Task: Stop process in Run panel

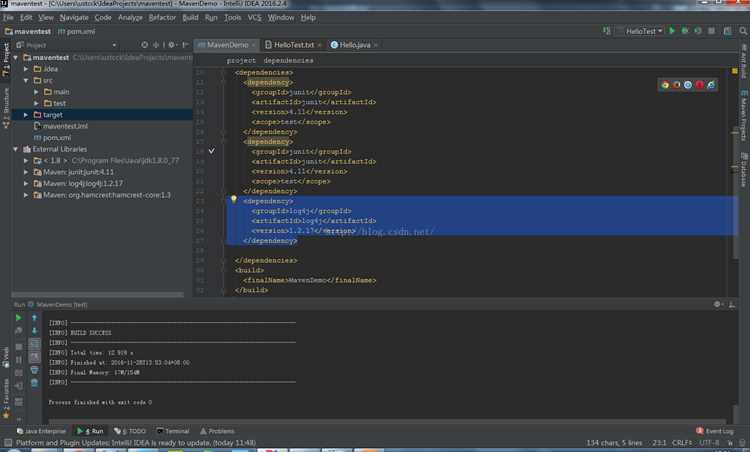Action: (19, 346)
